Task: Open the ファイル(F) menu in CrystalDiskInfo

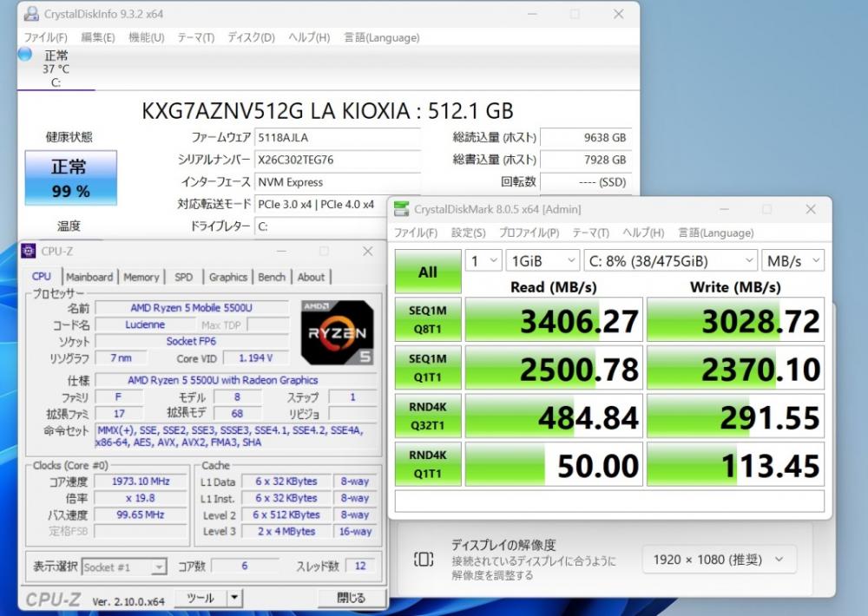Action: point(45,37)
